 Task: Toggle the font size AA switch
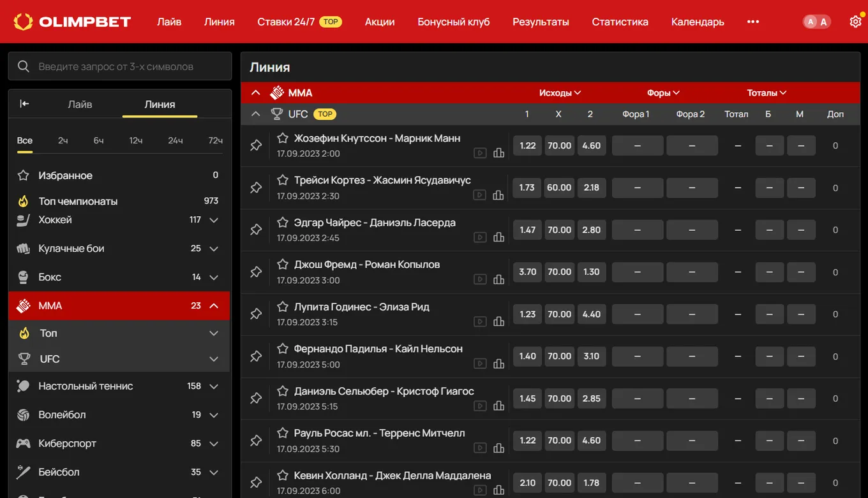[x=817, y=22]
